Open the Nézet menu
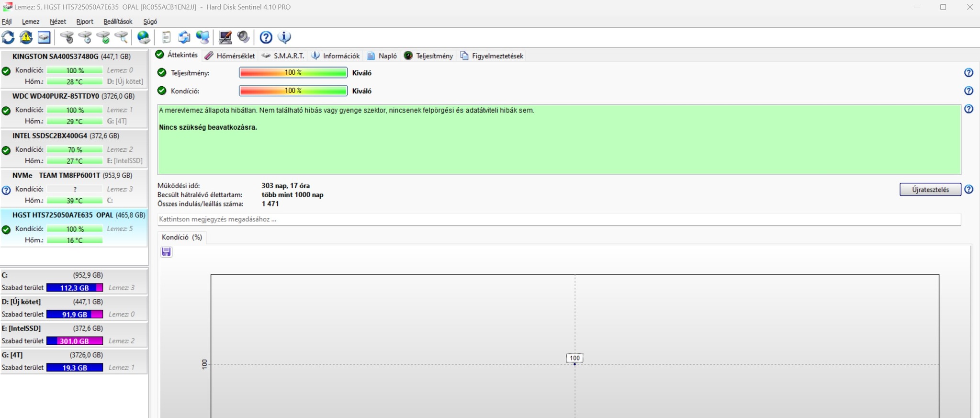 58,22
